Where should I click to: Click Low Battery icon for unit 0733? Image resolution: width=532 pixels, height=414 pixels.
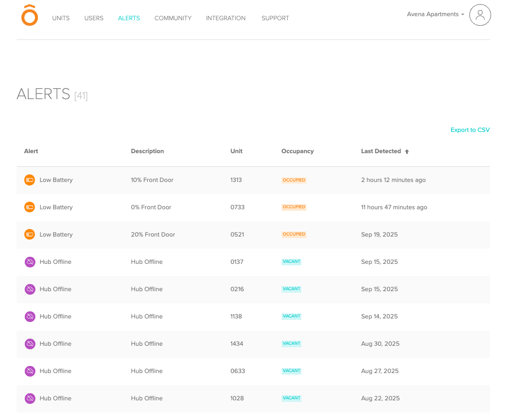pyautogui.click(x=29, y=207)
